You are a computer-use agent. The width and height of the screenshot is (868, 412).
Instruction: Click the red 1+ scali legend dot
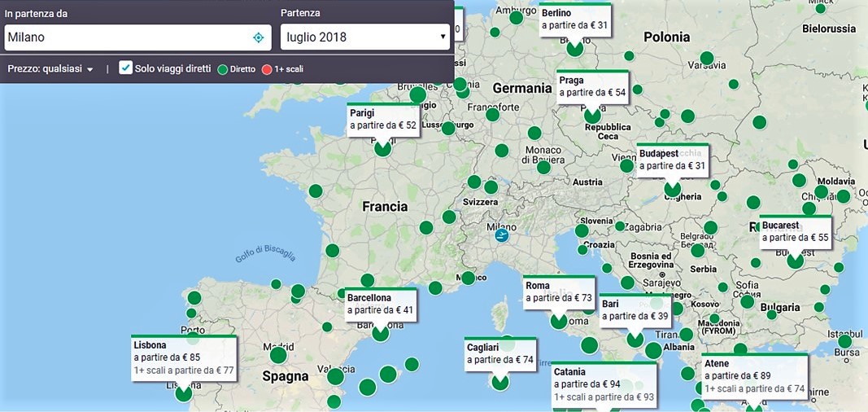coord(267,69)
